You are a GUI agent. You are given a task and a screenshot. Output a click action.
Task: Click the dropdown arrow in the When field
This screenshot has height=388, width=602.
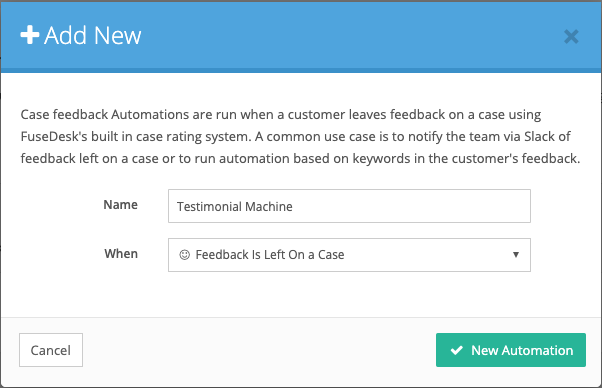[x=516, y=254]
